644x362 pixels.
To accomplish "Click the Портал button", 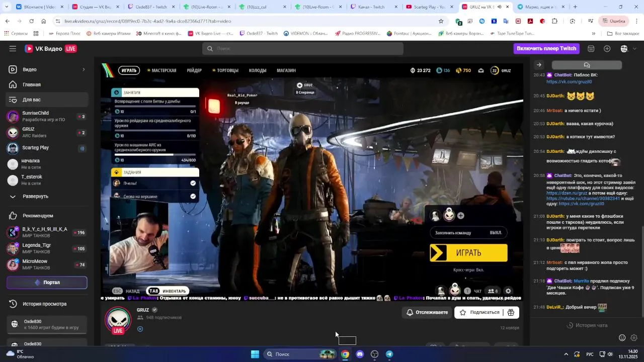I will click(x=47, y=283).
